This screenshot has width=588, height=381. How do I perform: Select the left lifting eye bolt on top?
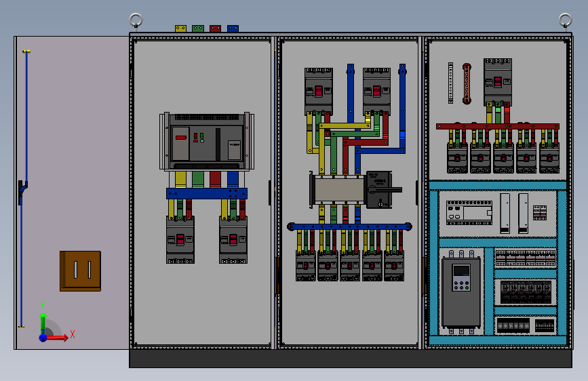pyautogui.click(x=136, y=20)
